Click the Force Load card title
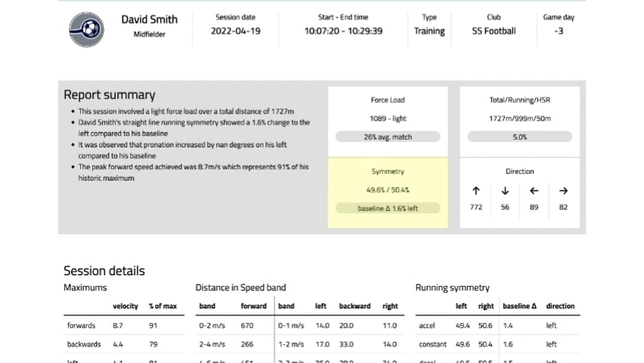644x363 pixels. click(388, 100)
